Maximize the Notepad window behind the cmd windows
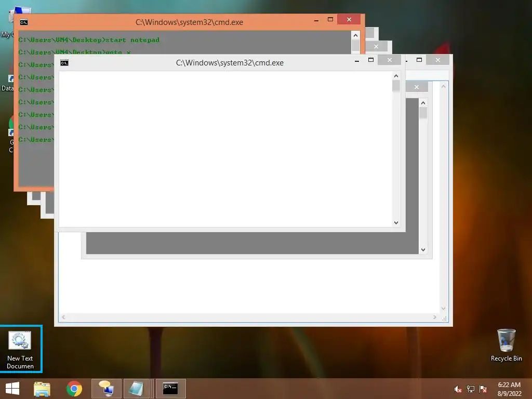This screenshot has height=399, width=532. point(419,60)
